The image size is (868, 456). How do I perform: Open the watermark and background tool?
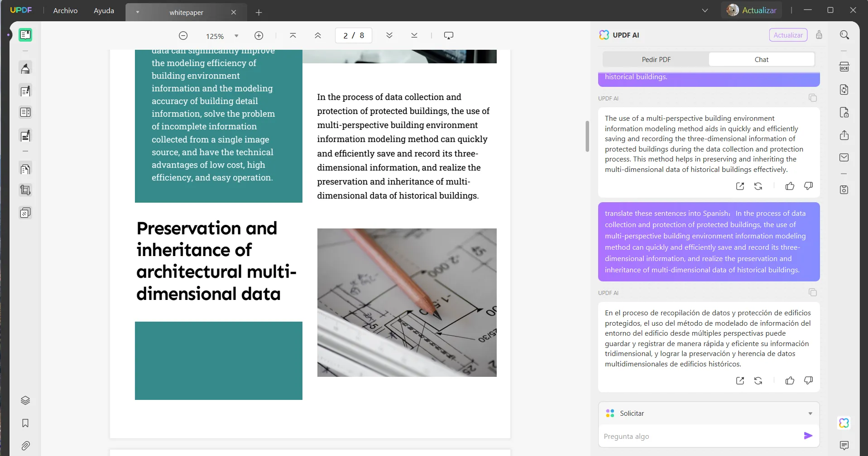(x=25, y=213)
